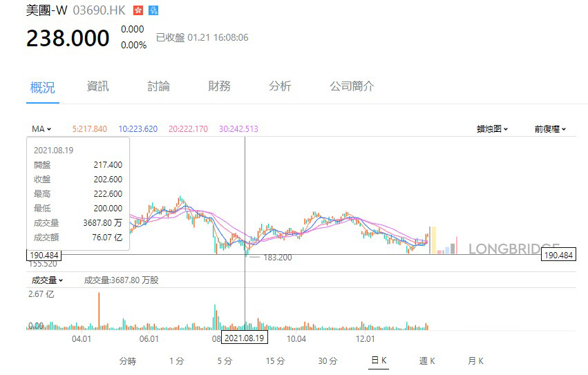
Task: Select the 日K daily candlestick period
Action: tap(379, 360)
